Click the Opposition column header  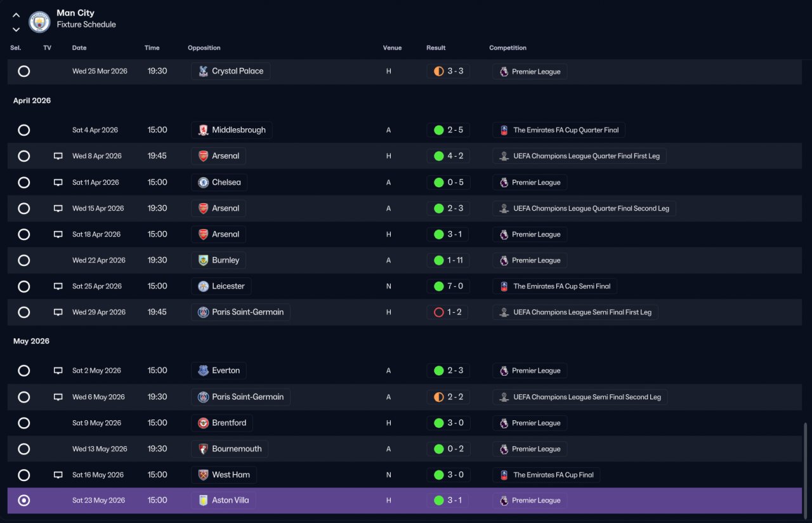coord(204,48)
